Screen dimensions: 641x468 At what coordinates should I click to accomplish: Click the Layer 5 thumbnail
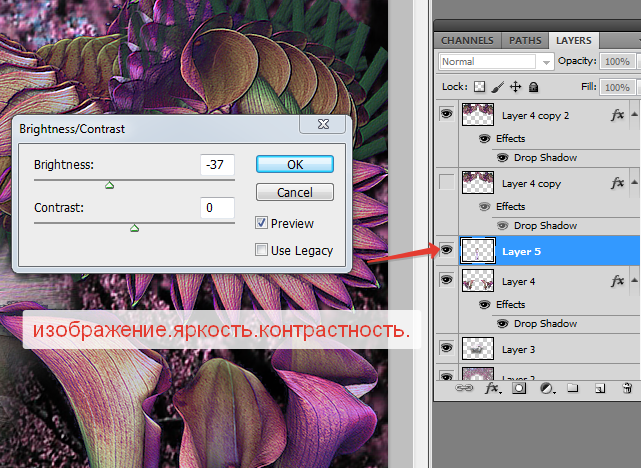click(x=478, y=250)
